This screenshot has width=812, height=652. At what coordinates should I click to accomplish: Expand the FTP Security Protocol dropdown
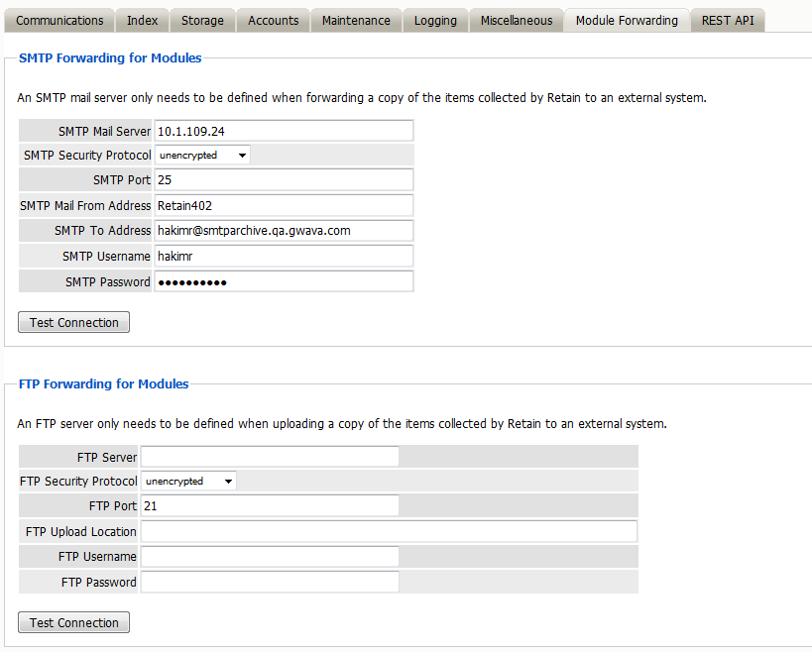pos(188,482)
